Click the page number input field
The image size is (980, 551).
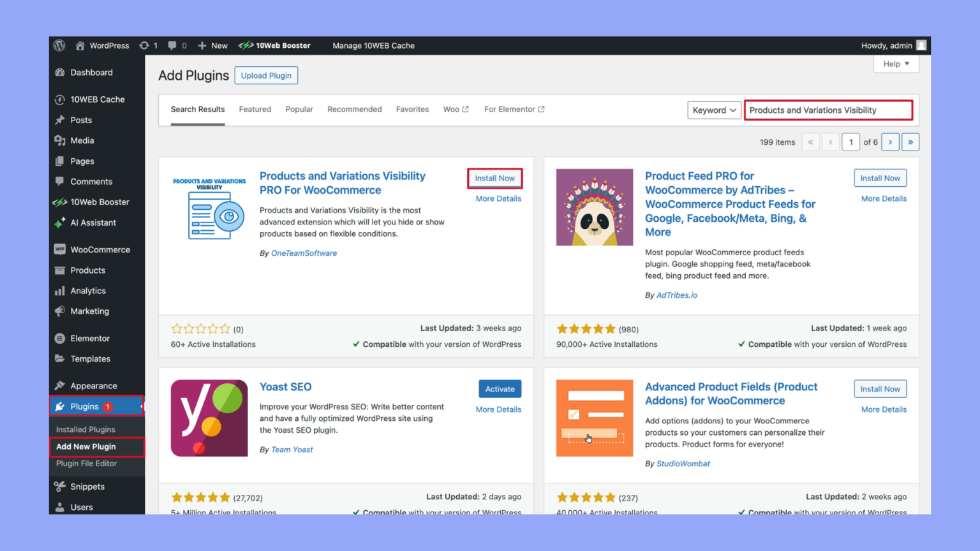coord(850,142)
